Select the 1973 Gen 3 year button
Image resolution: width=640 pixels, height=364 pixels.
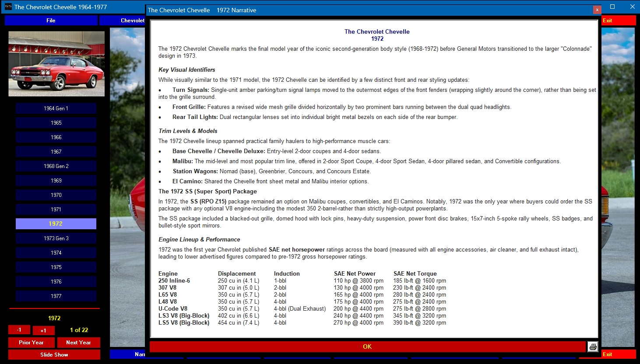pos(56,238)
